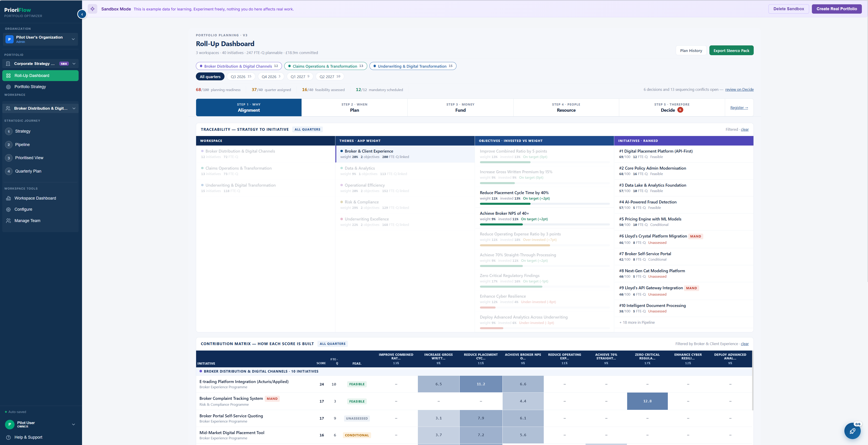
Task: Follow the review on Decide link
Action: point(739,89)
